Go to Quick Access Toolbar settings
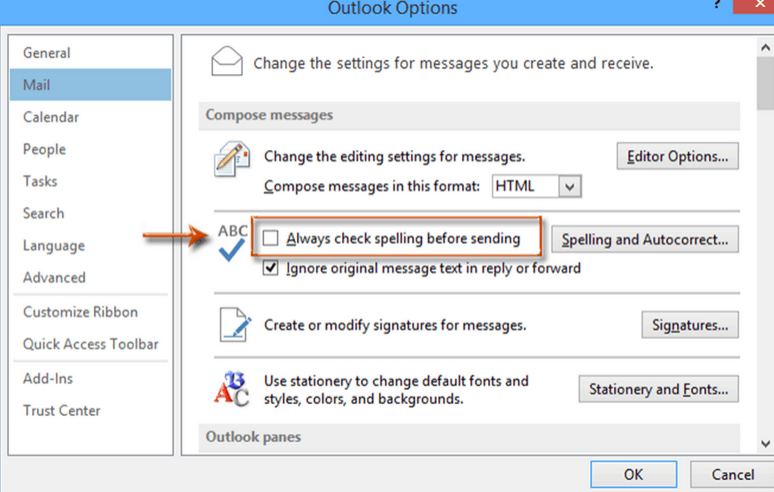774x492 pixels. [x=90, y=344]
